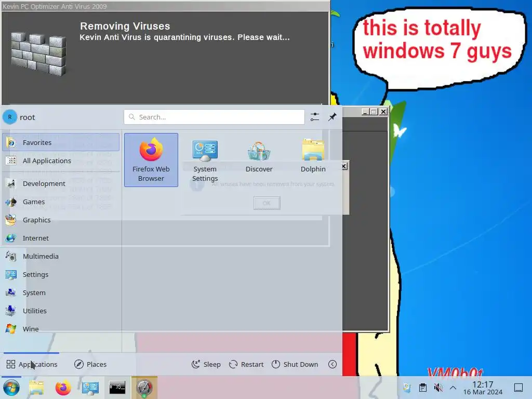Click OK in the viruses removed dialog
The width and height of the screenshot is (532, 399).
pos(267,203)
